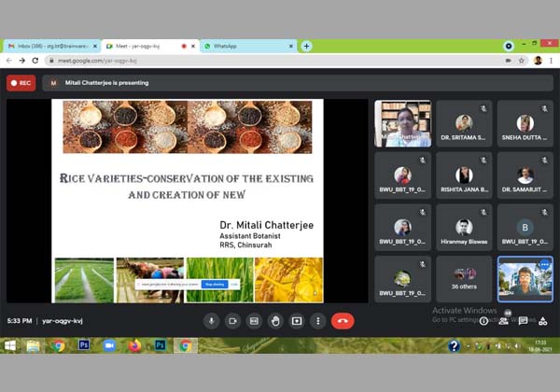This screenshot has width=560, height=392.
Task: Raise hand in the meeting
Action: point(275,320)
